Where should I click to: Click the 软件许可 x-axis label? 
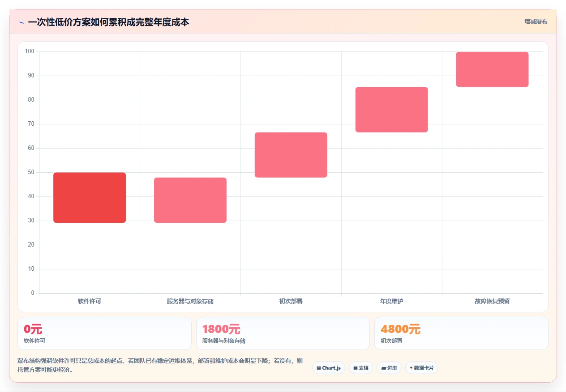[x=90, y=301]
